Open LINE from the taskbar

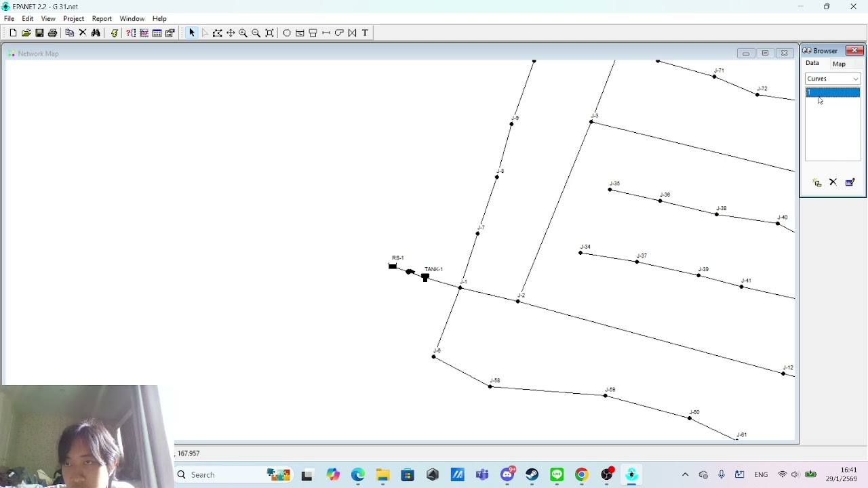click(x=557, y=474)
